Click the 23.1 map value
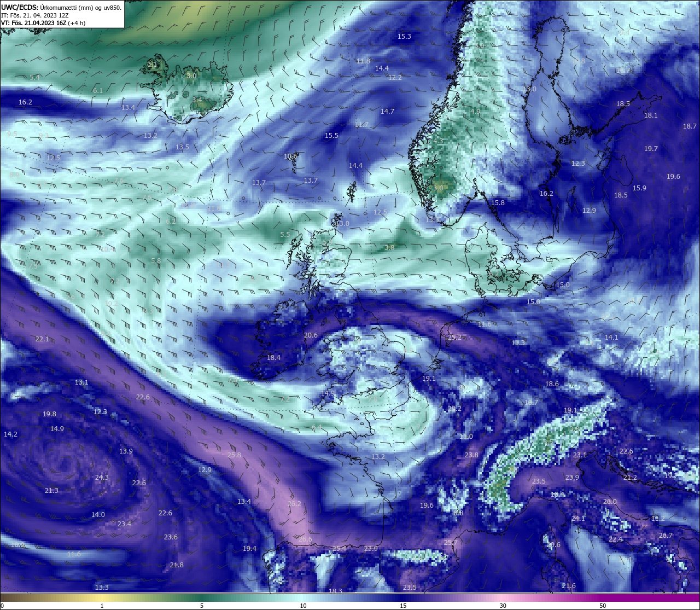Screen dimensions: 700x610 click(x=580, y=455)
